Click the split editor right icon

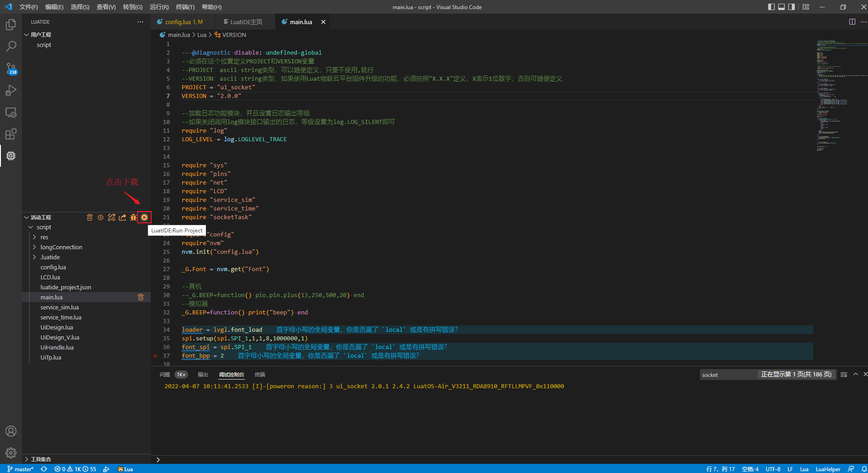tap(852, 22)
